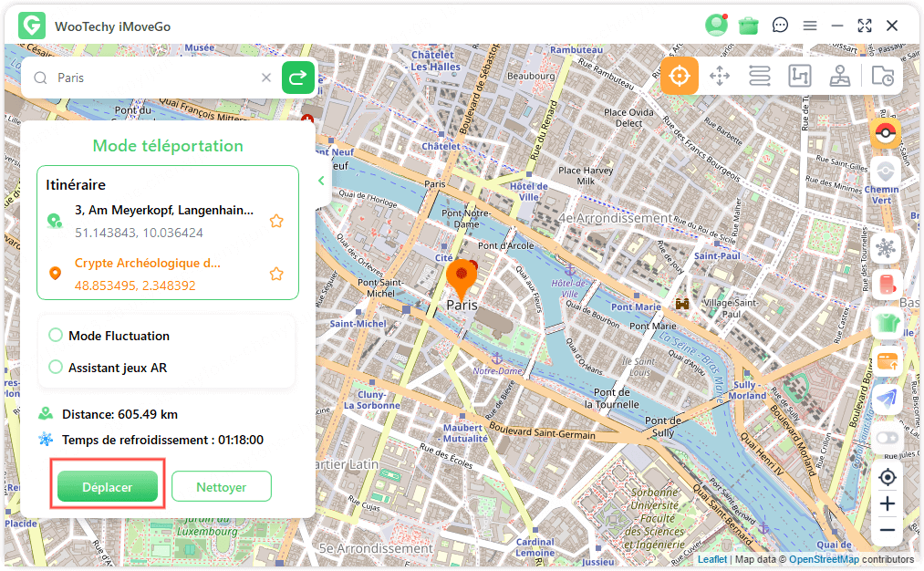This screenshot has width=924, height=571.
Task: Click the snowflake cooldown timer icon
Action: (885, 247)
